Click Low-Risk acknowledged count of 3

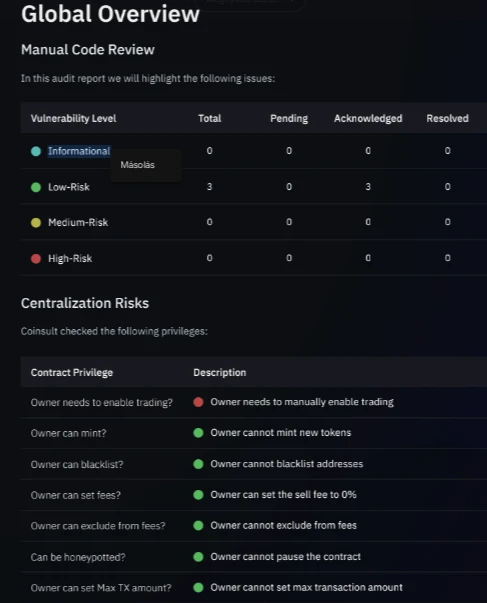point(368,187)
